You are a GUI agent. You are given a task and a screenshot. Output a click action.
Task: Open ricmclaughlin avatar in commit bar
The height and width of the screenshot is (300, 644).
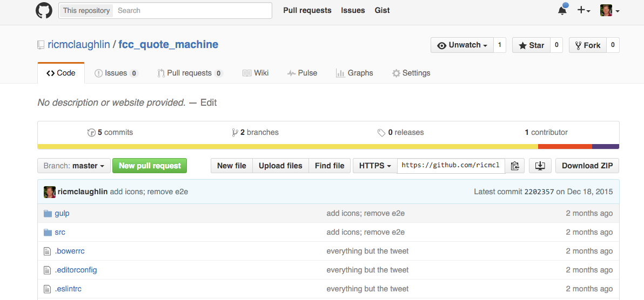click(50, 192)
